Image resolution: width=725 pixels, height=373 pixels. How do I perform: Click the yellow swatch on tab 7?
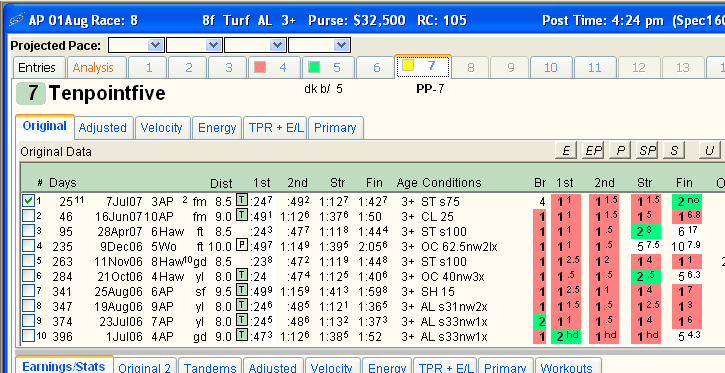(407, 65)
